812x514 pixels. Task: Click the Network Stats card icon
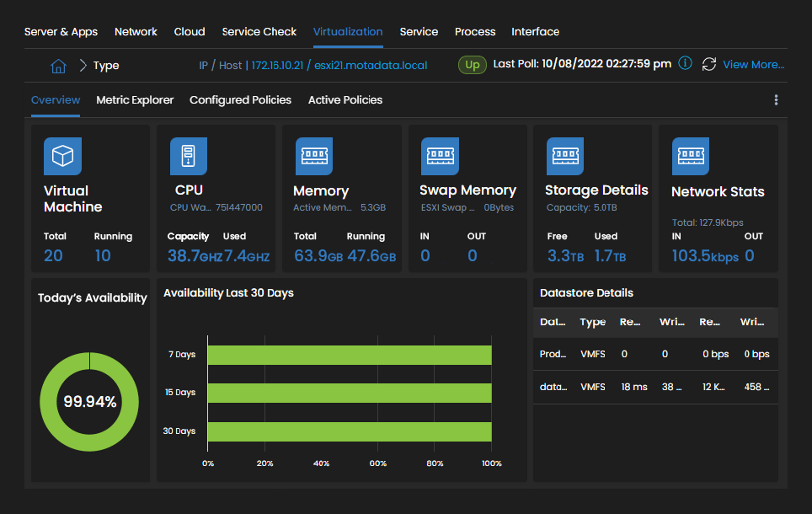(x=691, y=156)
